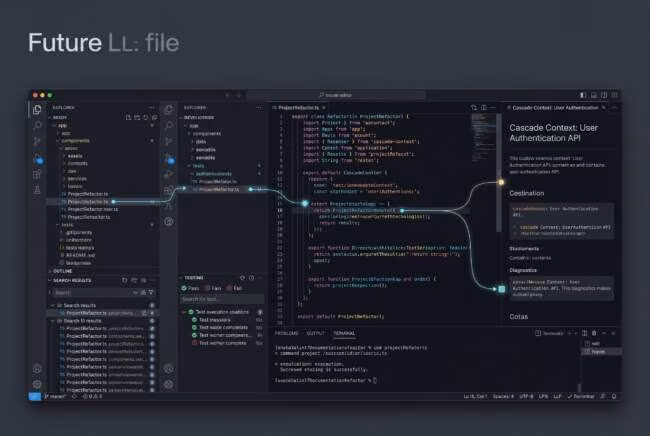Collapse the TESTING section
Viewport: 650px width, 436px height.
click(194, 278)
